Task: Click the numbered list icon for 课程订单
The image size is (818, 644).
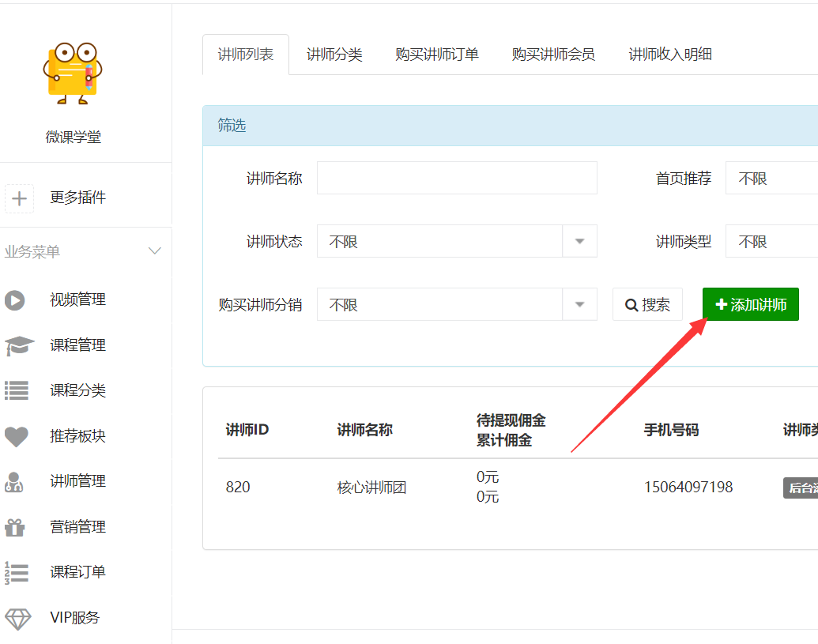Action: coord(17,573)
